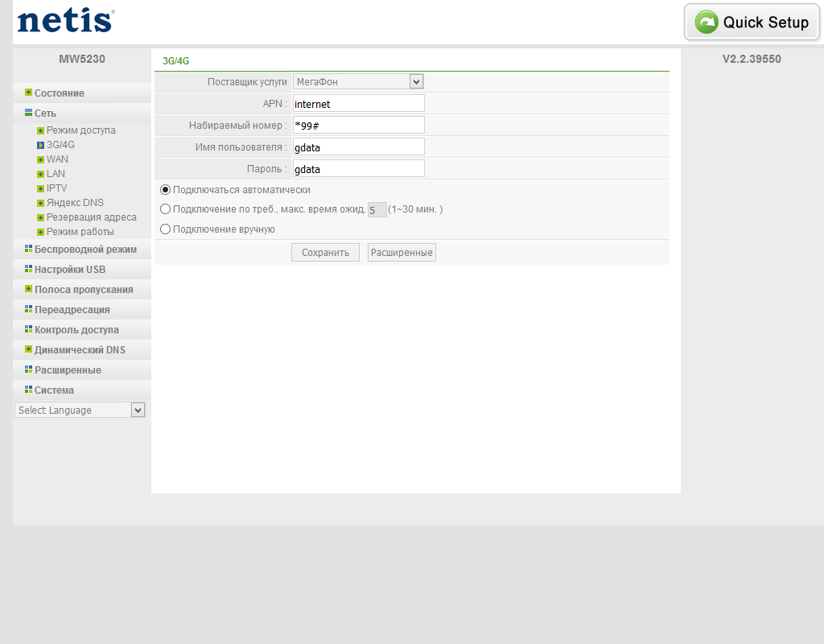This screenshot has width=824, height=644.
Task: Open Яндекс DNS submenu item
Action: (x=75, y=203)
